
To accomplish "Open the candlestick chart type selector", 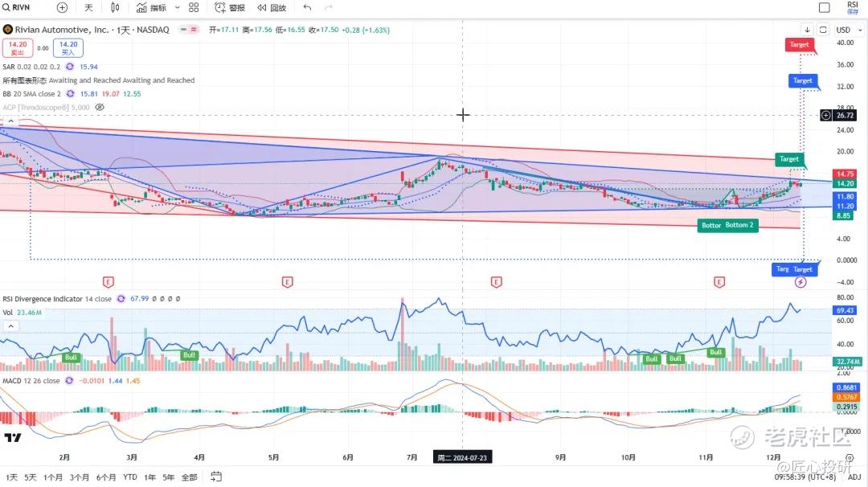I will click(x=115, y=8).
